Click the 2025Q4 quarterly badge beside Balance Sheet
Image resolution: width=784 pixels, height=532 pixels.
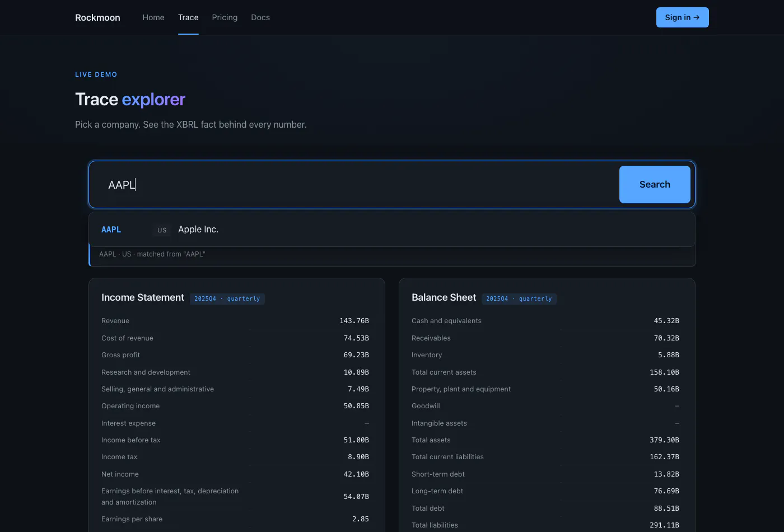pos(519,299)
